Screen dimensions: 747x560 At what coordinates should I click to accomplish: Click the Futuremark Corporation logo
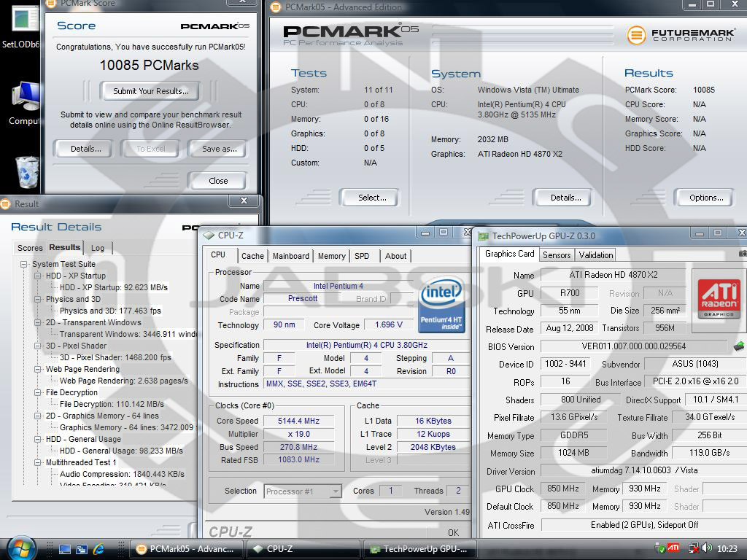coord(681,35)
